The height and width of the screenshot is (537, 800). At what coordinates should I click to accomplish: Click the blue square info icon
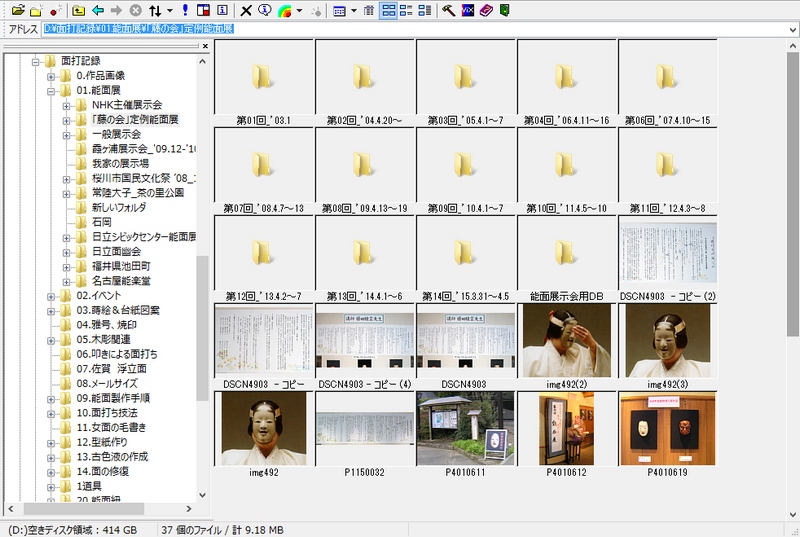(222, 10)
